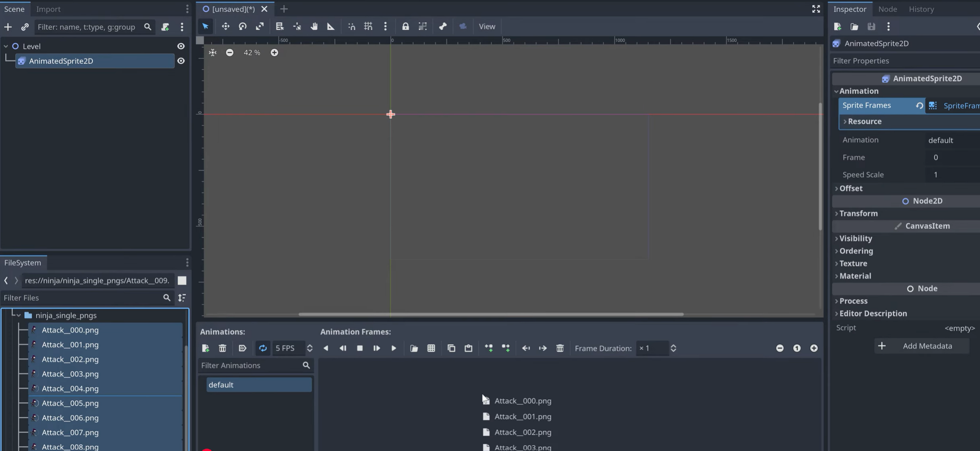
Task: Select the default animation in Filter Animations list
Action: coord(258,384)
